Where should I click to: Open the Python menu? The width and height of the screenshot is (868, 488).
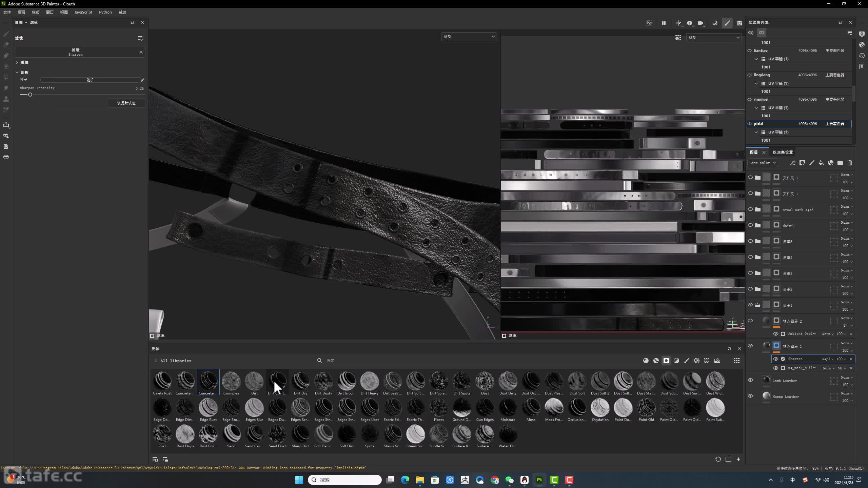pyautogui.click(x=105, y=12)
